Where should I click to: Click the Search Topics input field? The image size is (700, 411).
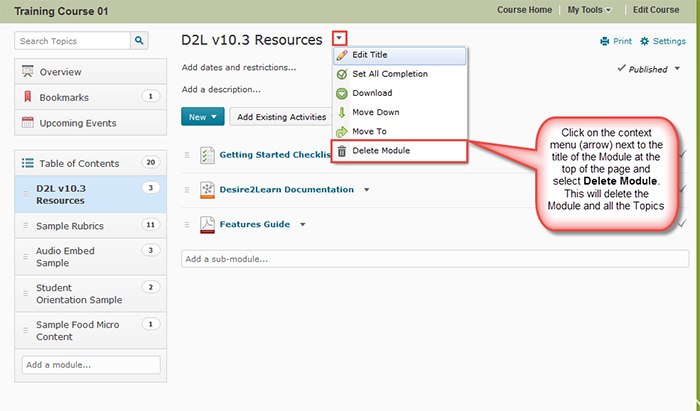(73, 41)
